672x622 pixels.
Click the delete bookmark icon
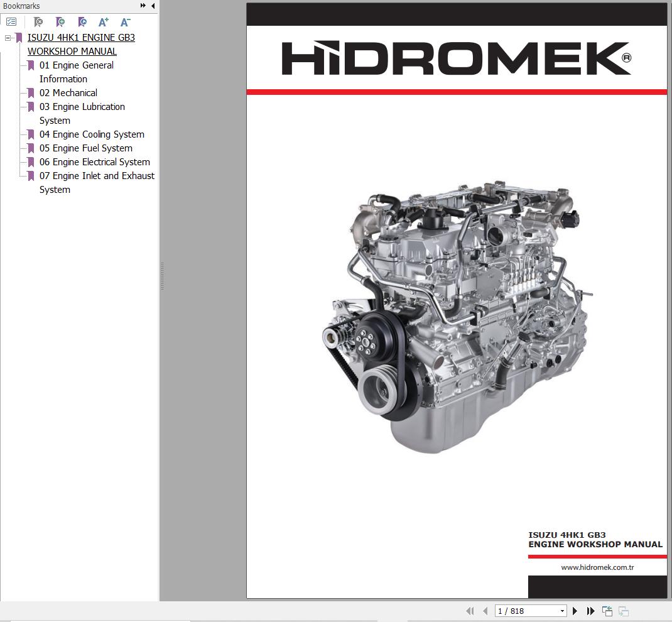(38, 22)
